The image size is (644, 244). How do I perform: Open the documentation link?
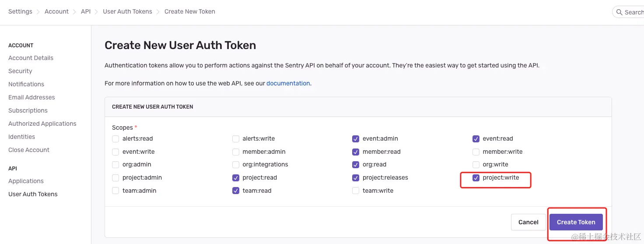click(288, 83)
